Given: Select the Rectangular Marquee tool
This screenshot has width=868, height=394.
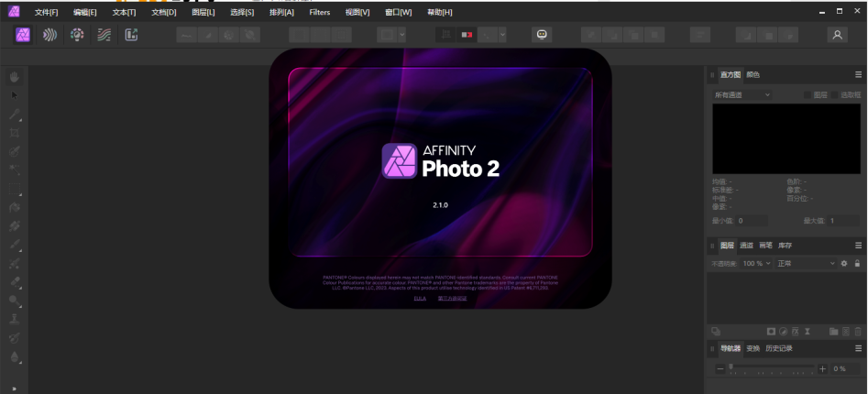Looking at the screenshot, I should (x=15, y=189).
